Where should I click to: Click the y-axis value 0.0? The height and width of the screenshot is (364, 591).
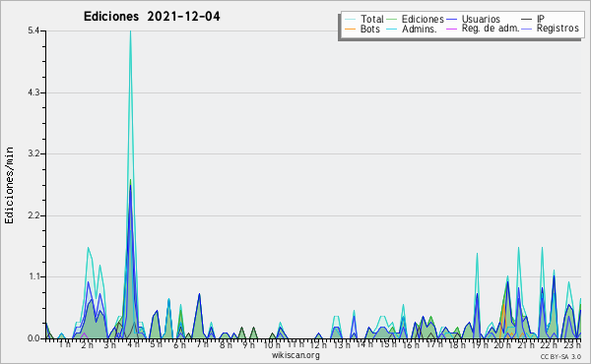click(33, 338)
